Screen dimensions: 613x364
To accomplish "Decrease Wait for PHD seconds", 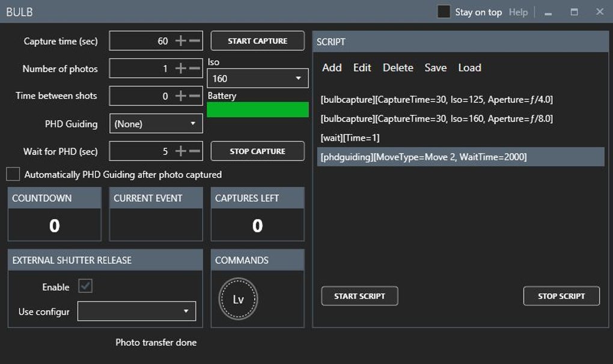I will (x=194, y=151).
